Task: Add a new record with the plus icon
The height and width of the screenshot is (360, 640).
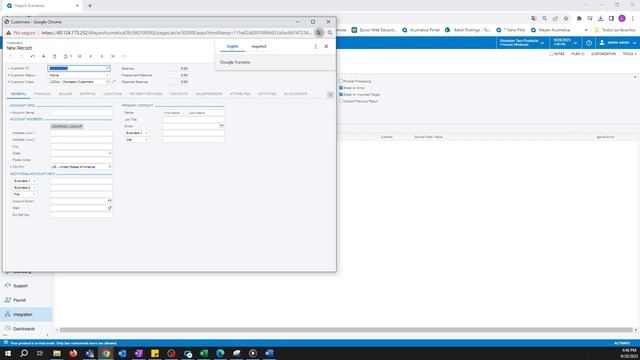Action: click(x=44, y=56)
